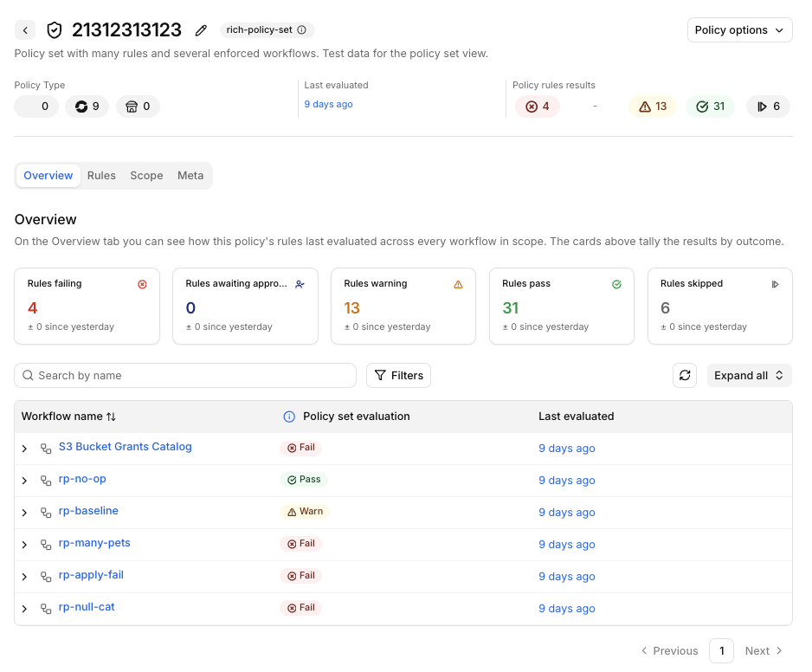The width and height of the screenshot is (812, 672).
Task: Click the workflow icon for rp-many-pets
Action: tap(46, 545)
